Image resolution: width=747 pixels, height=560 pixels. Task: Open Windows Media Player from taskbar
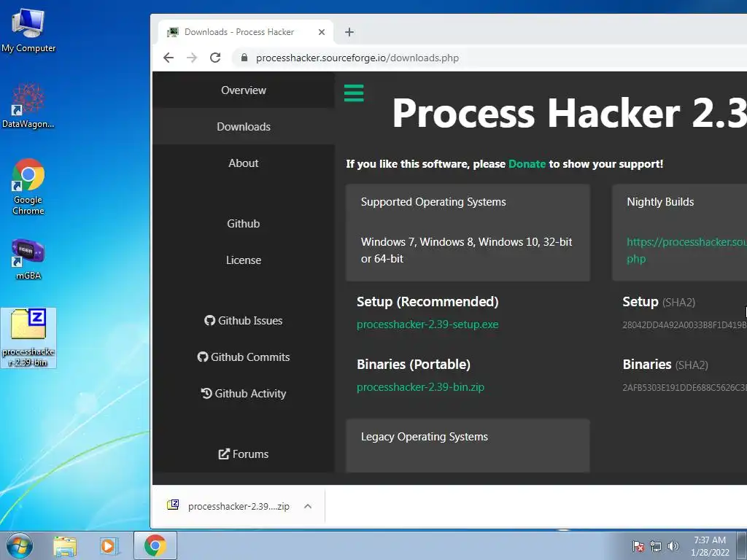tap(109, 546)
